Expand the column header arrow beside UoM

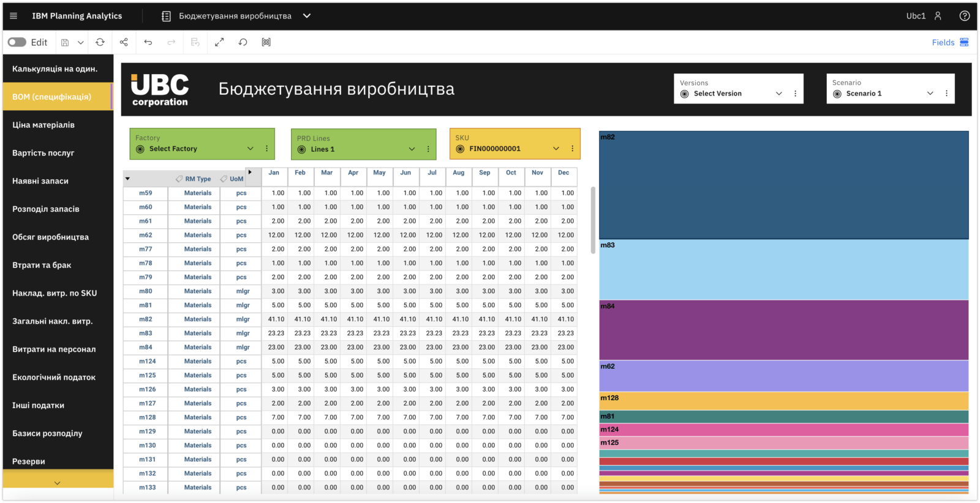tap(250, 173)
